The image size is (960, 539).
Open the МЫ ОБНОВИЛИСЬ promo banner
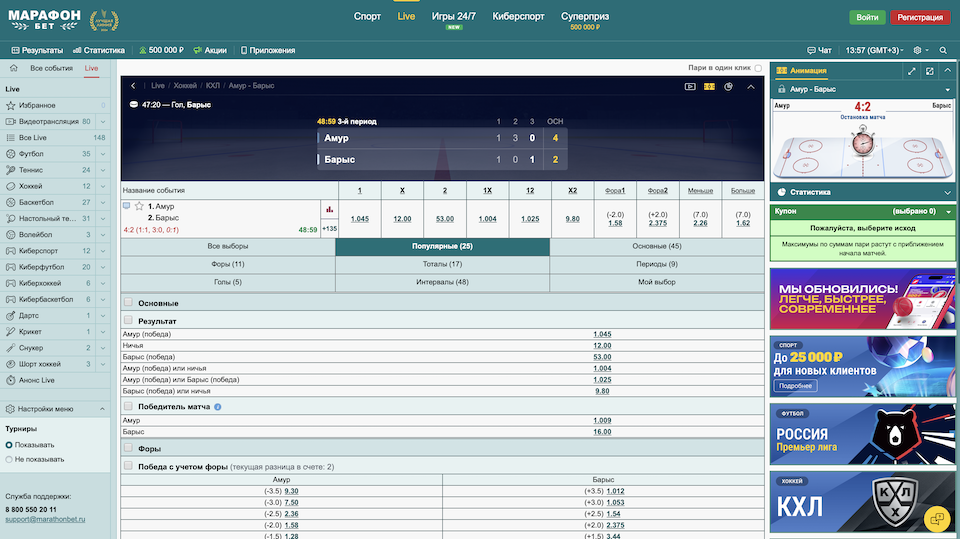click(863, 299)
